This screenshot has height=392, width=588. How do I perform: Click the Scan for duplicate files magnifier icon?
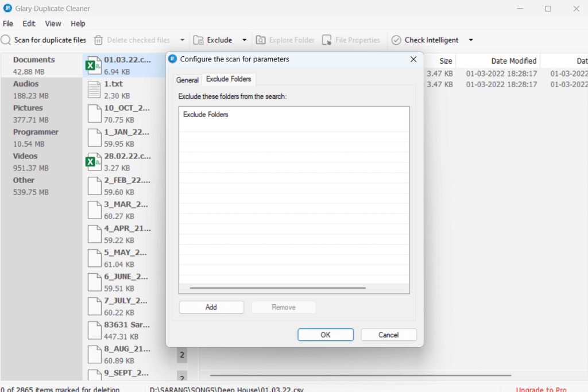coord(6,40)
